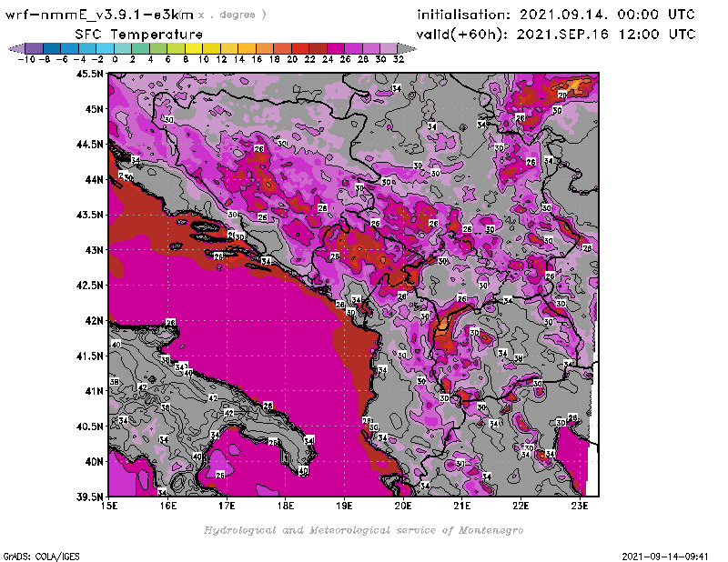Click the '16E' longitude axis label
The image size is (728, 562).
pyautogui.click(x=168, y=506)
